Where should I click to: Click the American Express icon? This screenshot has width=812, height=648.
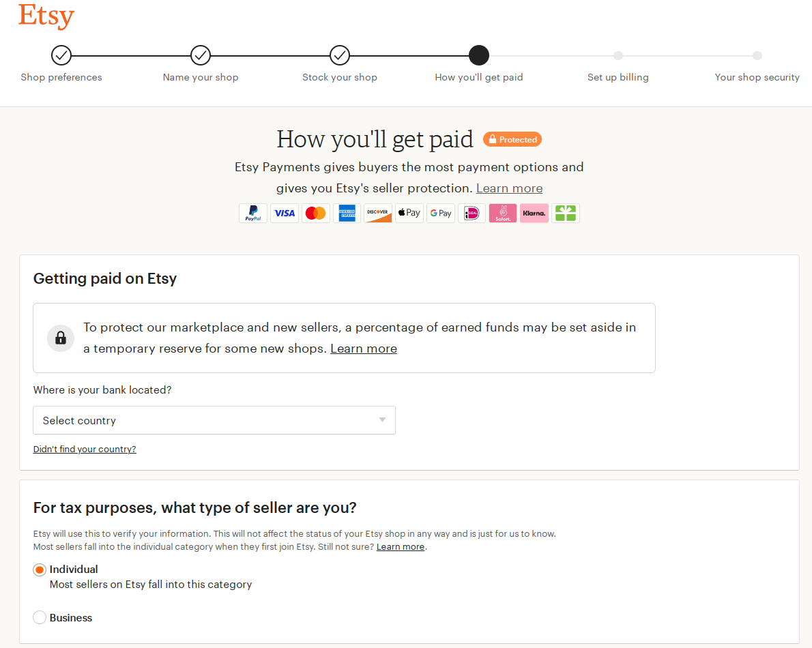pyautogui.click(x=347, y=213)
